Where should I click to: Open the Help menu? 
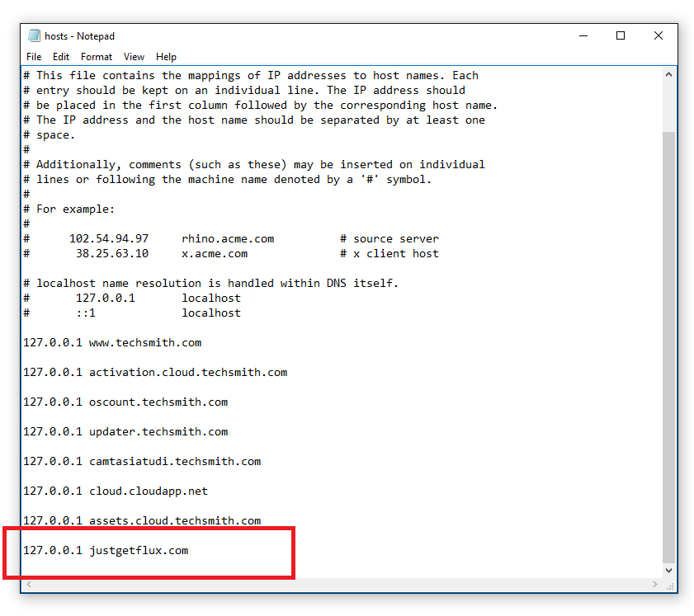(x=166, y=57)
